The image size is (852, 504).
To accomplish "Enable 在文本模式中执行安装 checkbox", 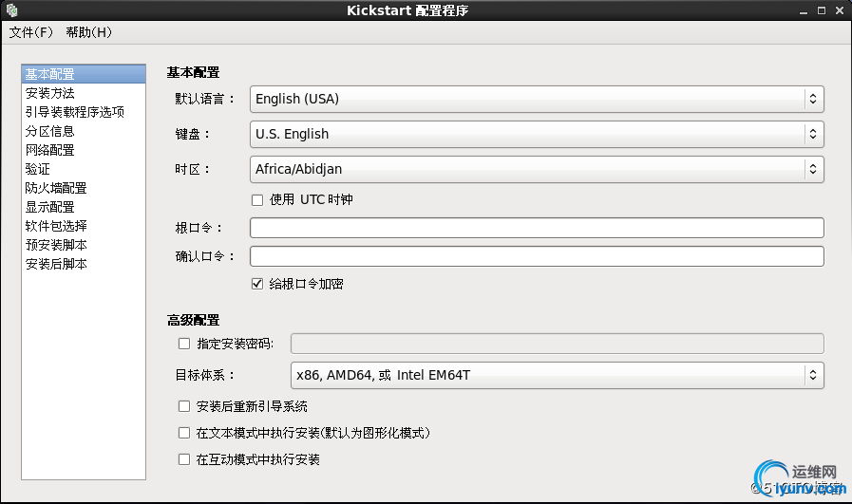I will 185,433.
